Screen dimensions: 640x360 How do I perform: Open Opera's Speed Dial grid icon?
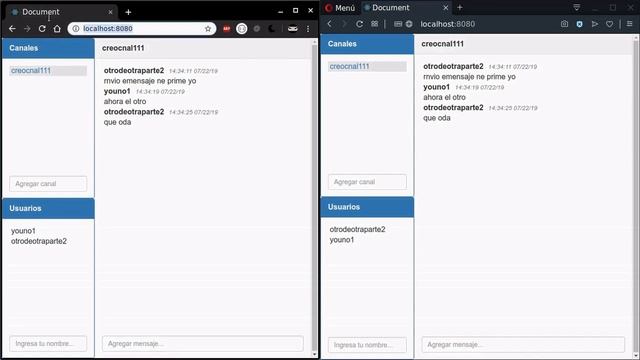pyautogui.click(x=374, y=24)
